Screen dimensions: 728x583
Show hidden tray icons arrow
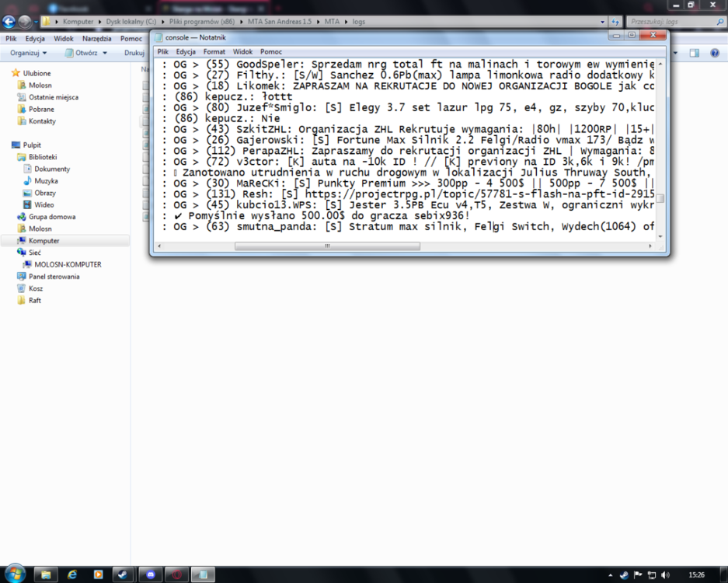[610, 575]
